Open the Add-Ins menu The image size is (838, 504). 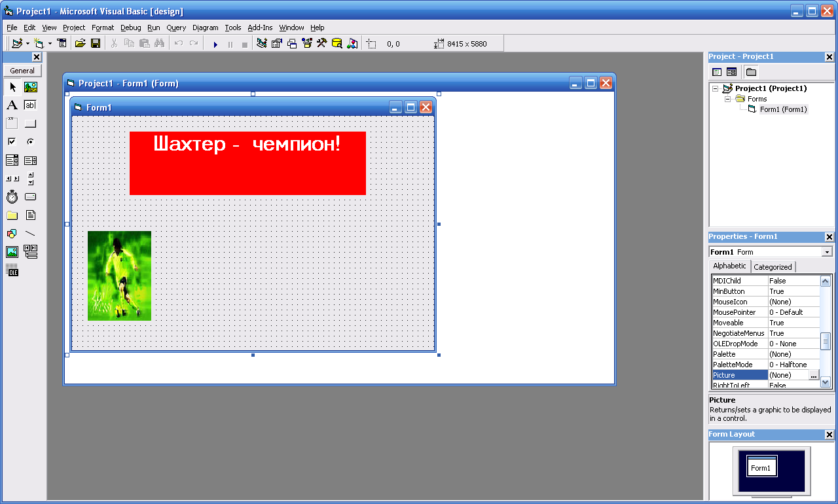pos(260,27)
